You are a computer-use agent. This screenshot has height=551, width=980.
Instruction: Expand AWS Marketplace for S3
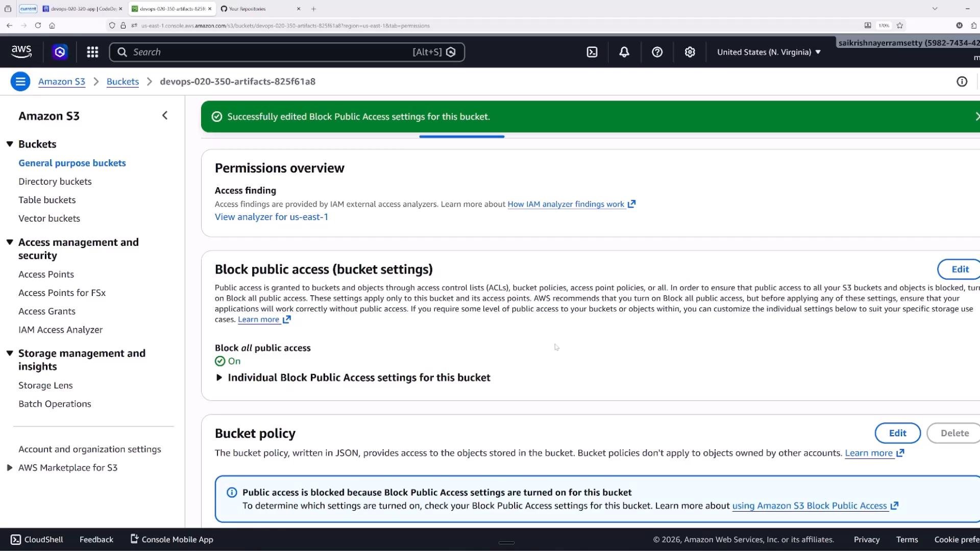pos(10,468)
